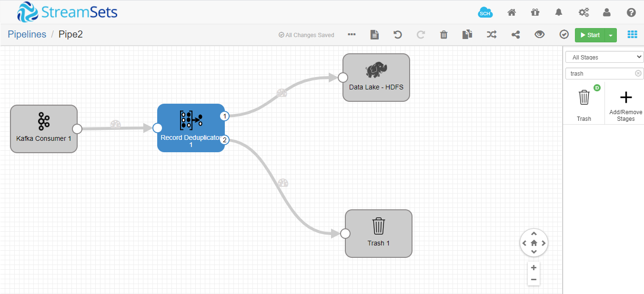Screen dimensions: 644x294
Task: Reset canvas view with home pan button
Action: pos(534,243)
